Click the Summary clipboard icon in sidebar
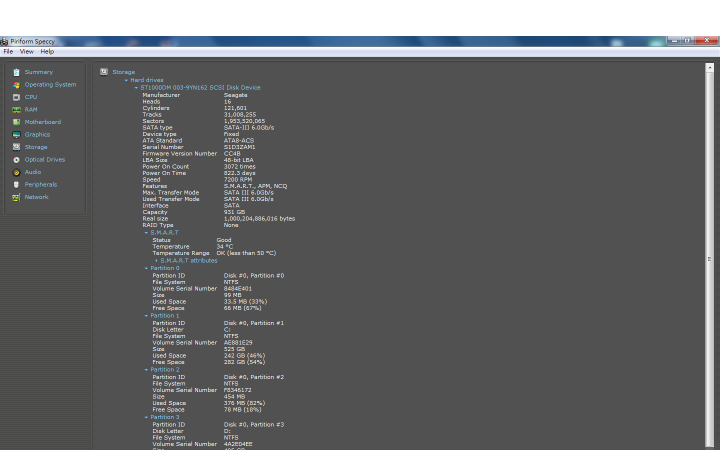 [x=17, y=72]
